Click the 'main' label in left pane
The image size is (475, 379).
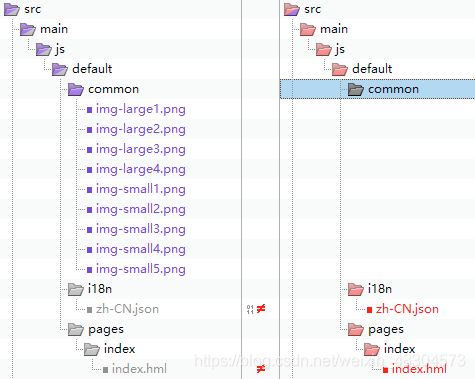coord(54,29)
